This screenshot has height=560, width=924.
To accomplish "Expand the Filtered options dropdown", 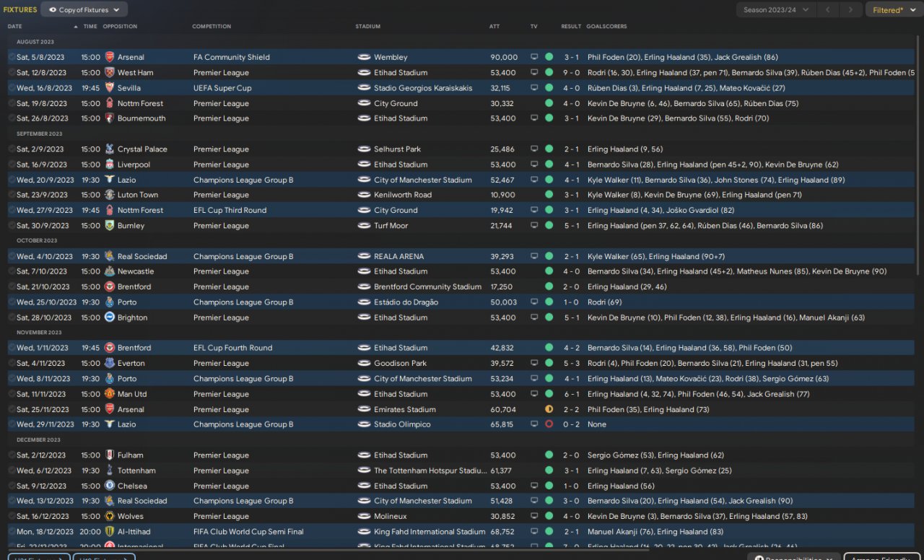I will point(892,10).
